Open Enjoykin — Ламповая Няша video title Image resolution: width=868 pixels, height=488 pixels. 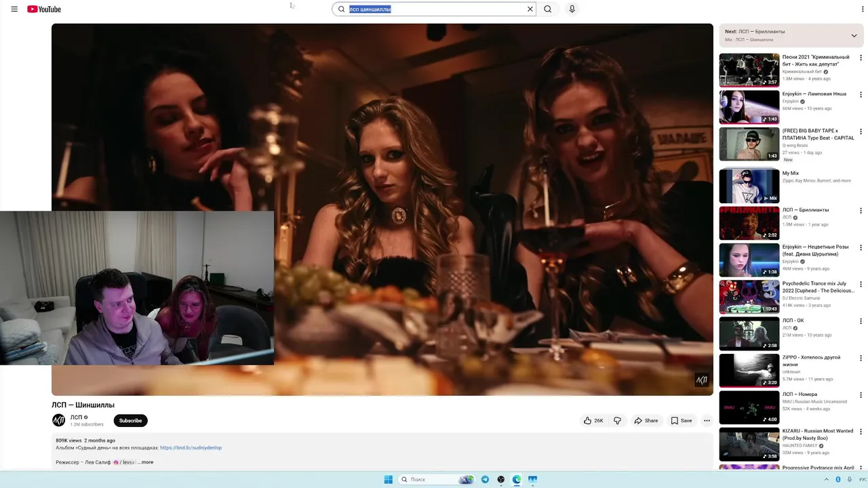pyautogui.click(x=814, y=94)
